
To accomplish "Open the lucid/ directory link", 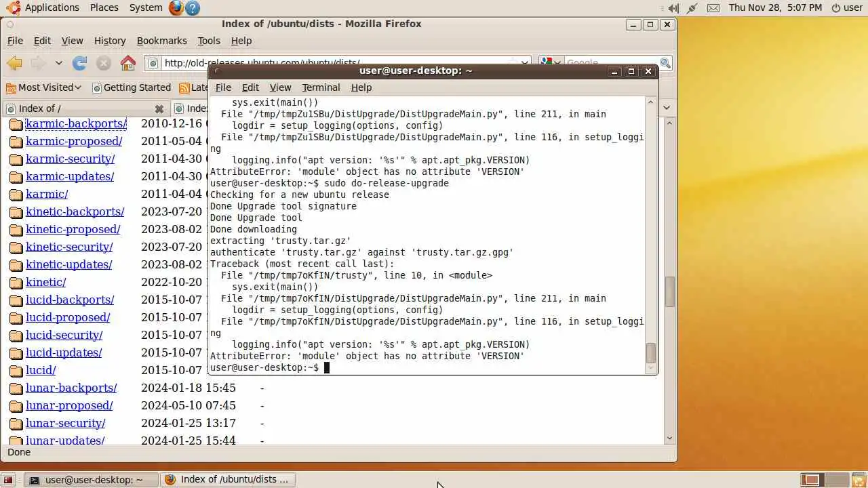I will 41,370.
